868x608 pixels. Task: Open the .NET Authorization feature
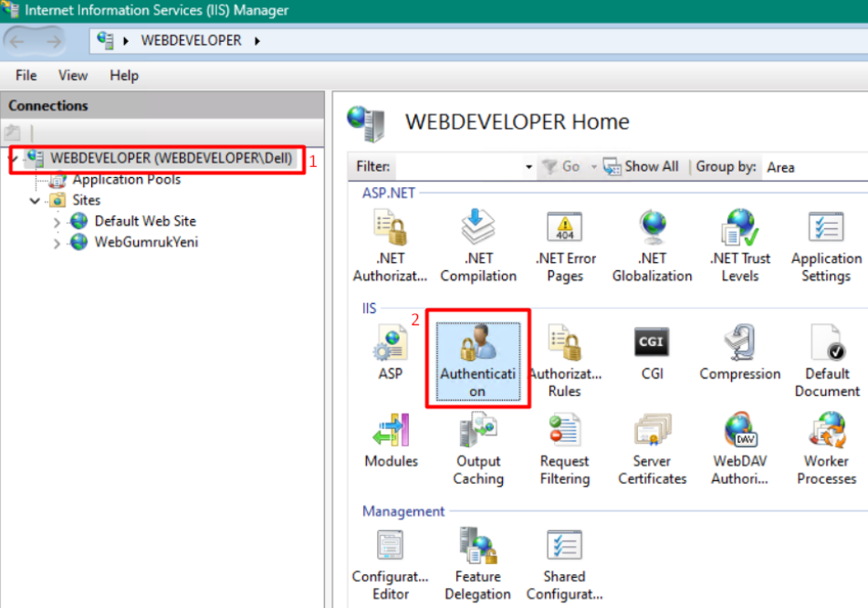coord(391,246)
